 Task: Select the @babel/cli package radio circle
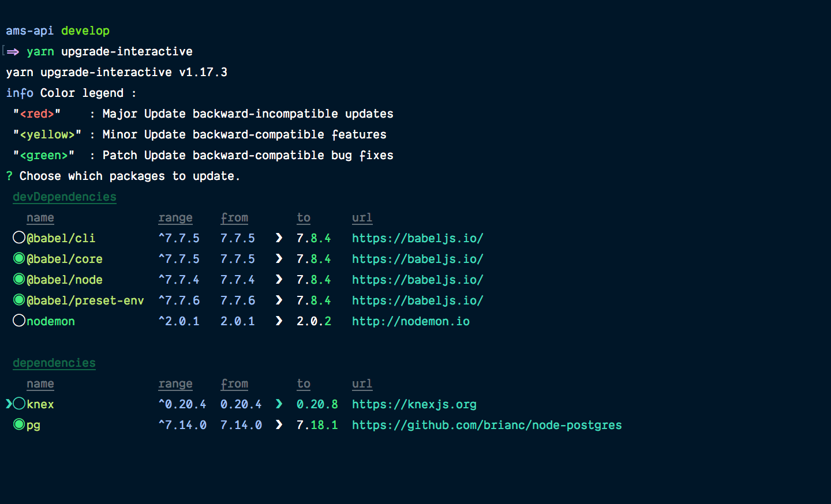coord(19,238)
